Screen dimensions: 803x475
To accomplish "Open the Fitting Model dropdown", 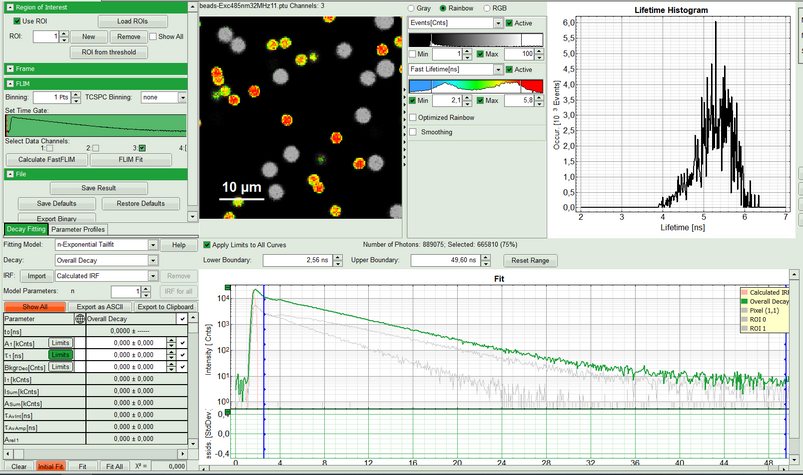I will click(x=153, y=245).
